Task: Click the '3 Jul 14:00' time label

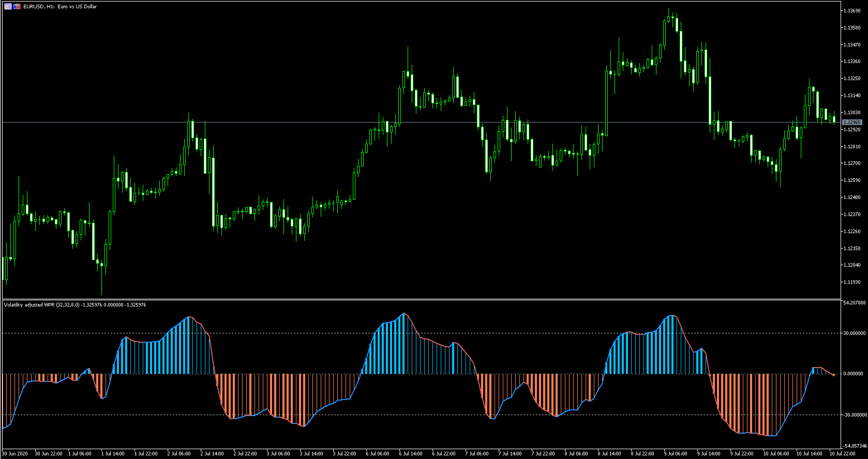Action: point(311,454)
